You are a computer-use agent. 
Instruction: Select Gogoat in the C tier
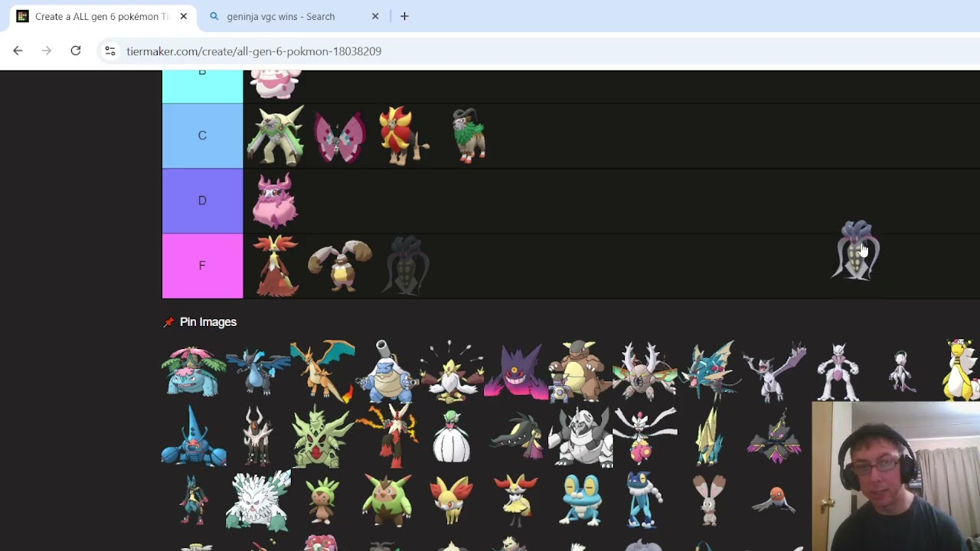coord(469,135)
